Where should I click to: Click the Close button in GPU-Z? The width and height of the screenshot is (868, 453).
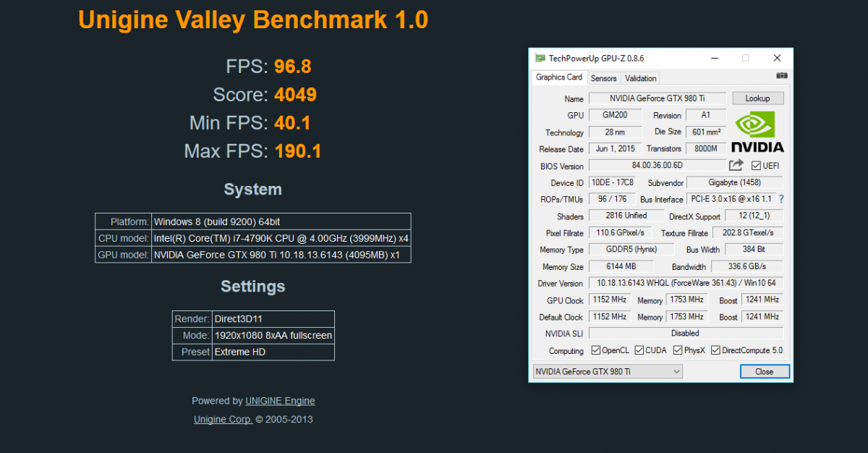[x=765, y=371]
